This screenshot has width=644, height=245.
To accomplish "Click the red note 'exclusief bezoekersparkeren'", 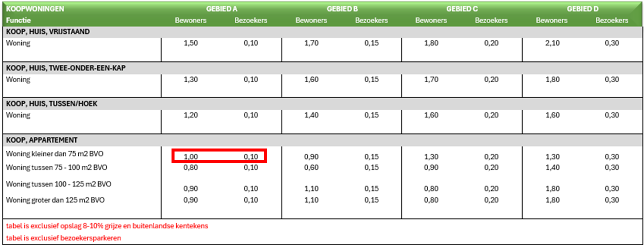I will point(63,238).
